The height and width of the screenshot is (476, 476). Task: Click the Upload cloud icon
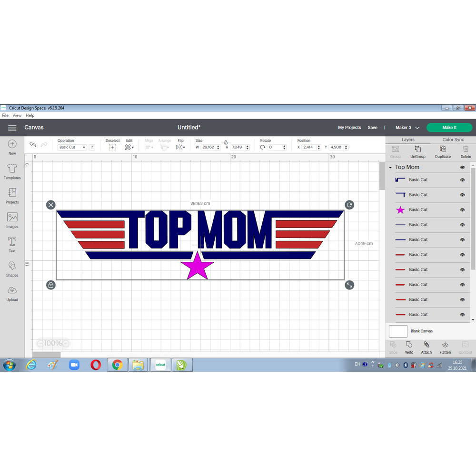click(12, 290)
